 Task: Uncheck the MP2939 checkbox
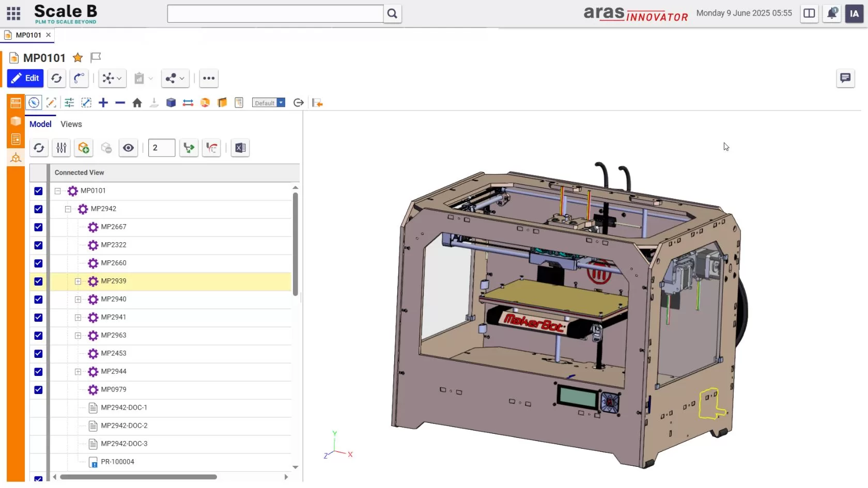tap(38, 281)
